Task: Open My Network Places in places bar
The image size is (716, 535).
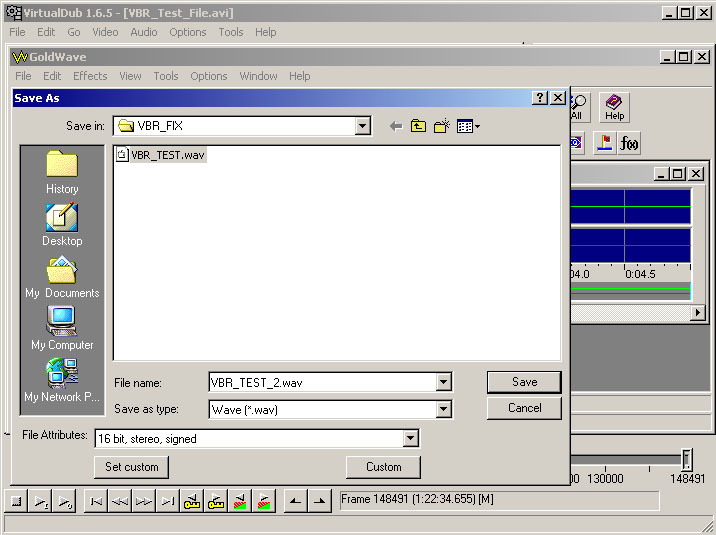Action: coord(62,380)
